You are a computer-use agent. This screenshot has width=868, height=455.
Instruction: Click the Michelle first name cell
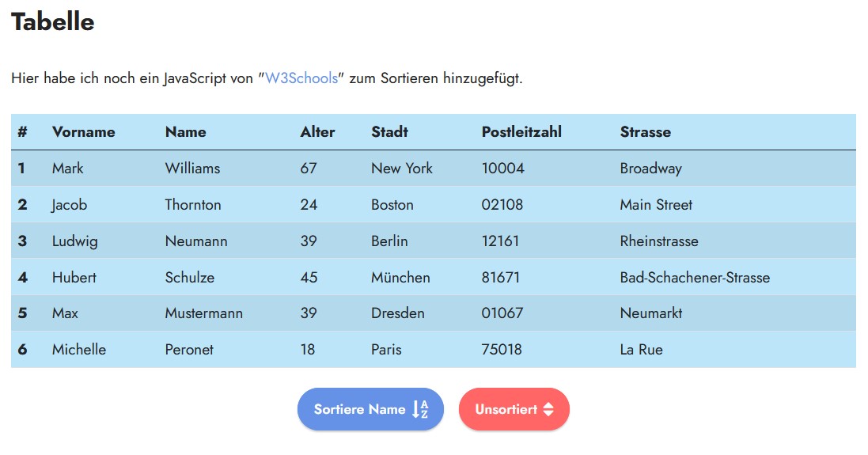(79, 350)
